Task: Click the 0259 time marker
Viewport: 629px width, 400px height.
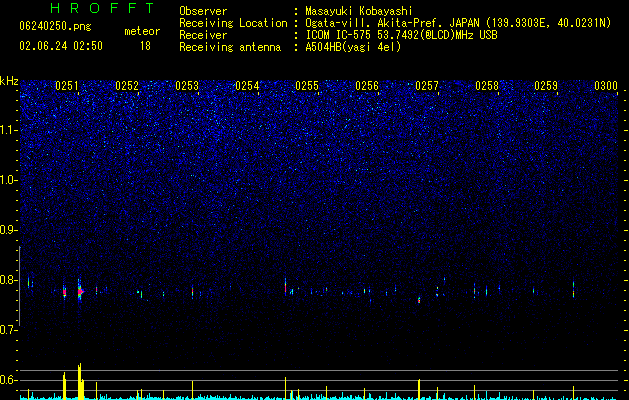Action: (546, 86)
